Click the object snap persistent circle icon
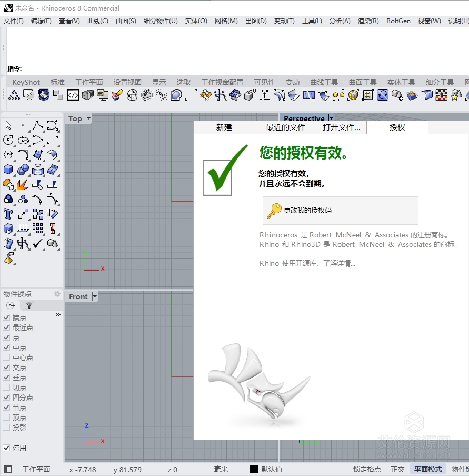Image resolution: width=469 pixels, height=476 pixels. [x=11, y=305]
